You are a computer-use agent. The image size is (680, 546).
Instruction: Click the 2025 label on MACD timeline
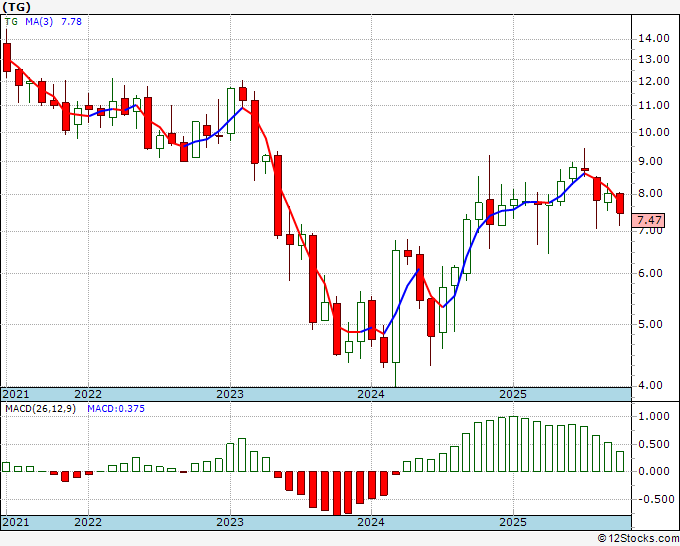tap(513, 522)
